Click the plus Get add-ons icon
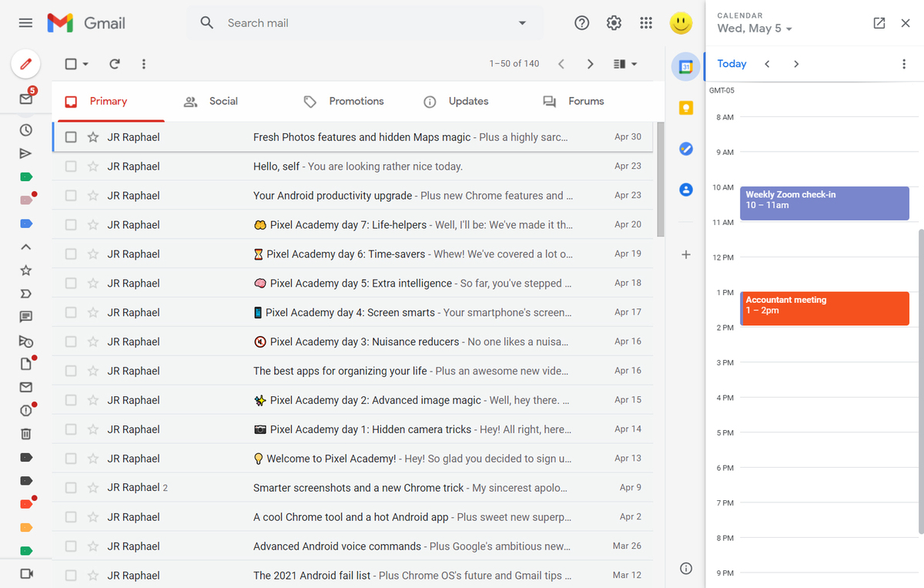 (x=686, y=254)
